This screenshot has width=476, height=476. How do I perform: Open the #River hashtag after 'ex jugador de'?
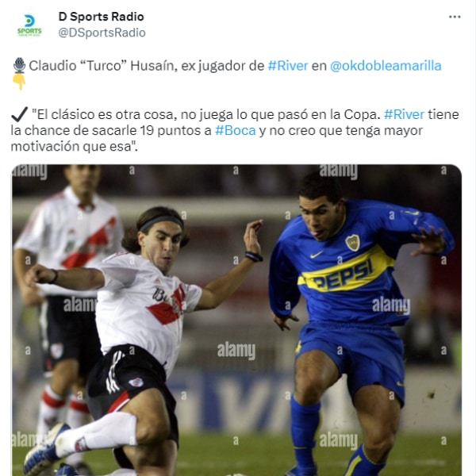click(288, 66)
